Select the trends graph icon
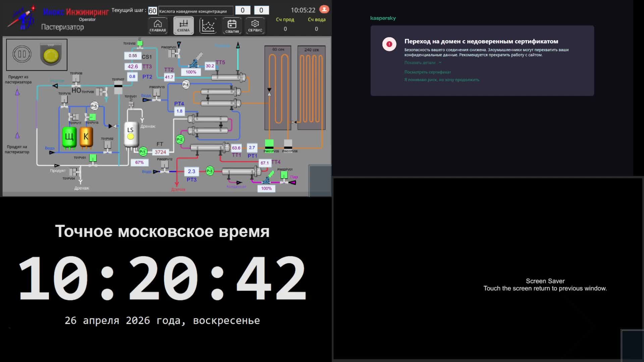Screen dimensions: 644x362 click(x=208, y=25)
